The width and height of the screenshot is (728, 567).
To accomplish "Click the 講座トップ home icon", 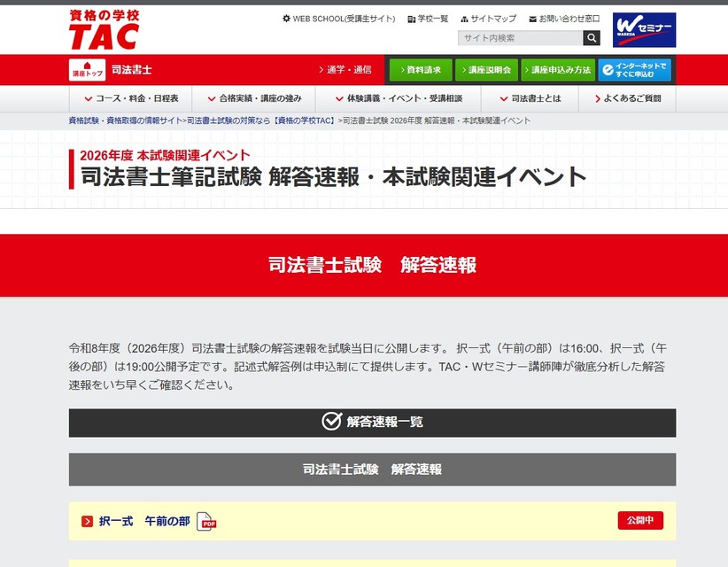I will tap(88, 70).
